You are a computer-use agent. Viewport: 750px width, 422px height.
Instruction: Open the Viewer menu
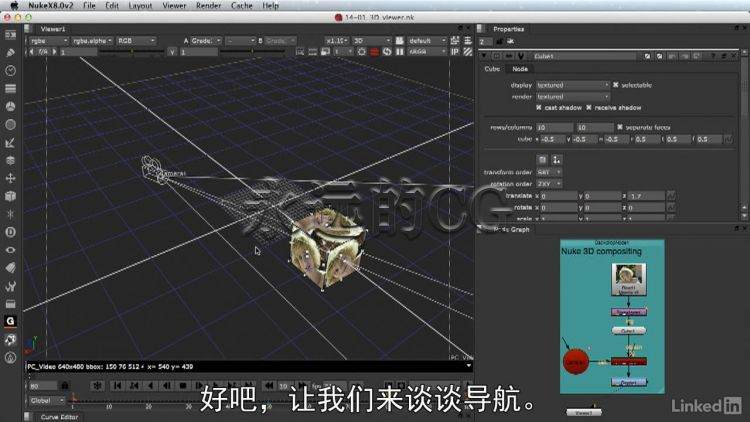174,6
